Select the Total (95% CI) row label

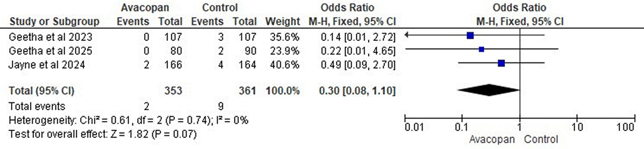click(42, 91)
